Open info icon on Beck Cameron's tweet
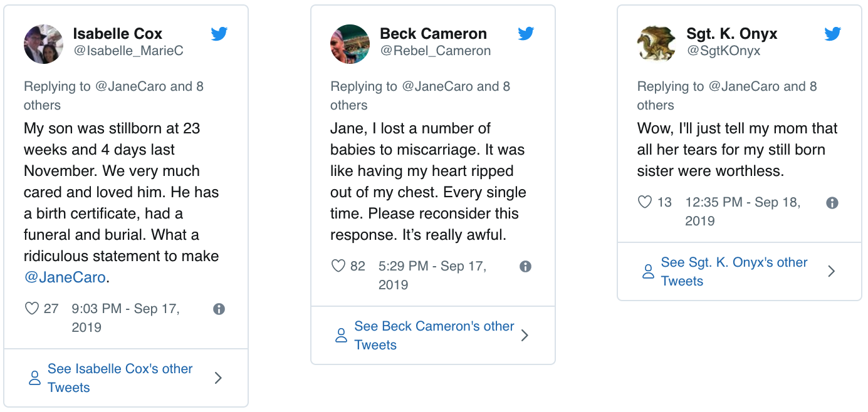The height and width of the screenshot is (412, 868). click(x=526, y=266)
